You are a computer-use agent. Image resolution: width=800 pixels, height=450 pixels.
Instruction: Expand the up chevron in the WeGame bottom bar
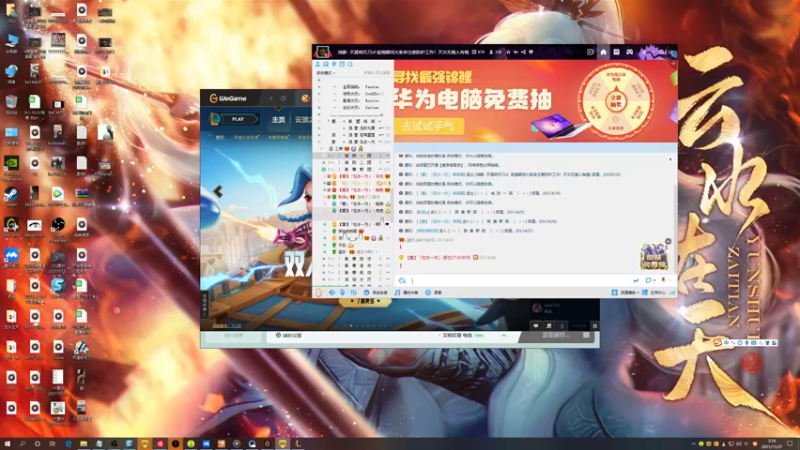pyautogui.click(x=503, y=335)
